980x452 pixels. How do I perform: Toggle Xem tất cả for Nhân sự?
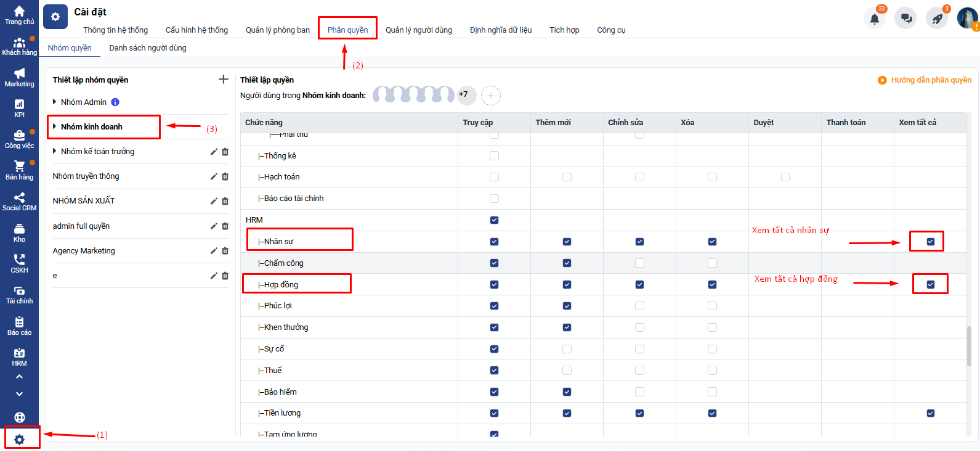point(930,242)
